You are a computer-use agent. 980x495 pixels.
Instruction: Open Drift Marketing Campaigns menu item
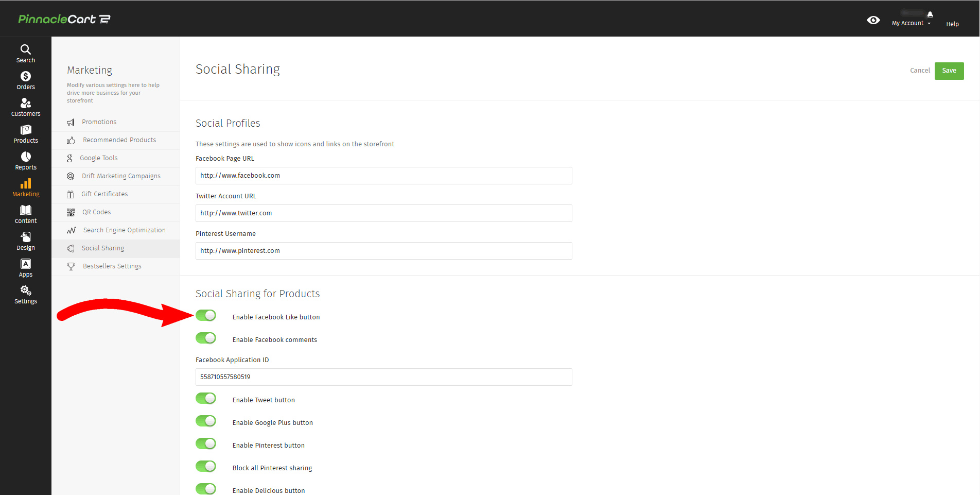coord(116,176)
